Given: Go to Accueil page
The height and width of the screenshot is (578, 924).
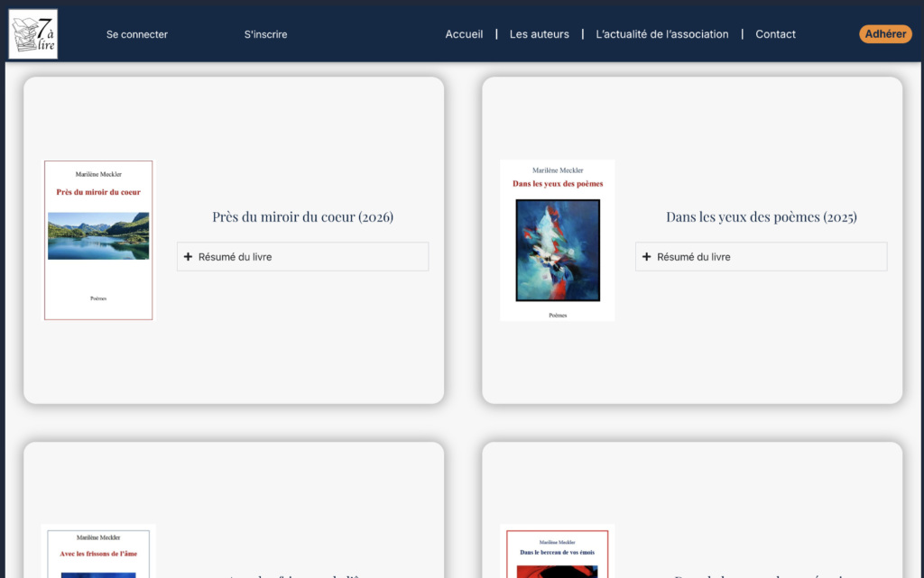Looking at the screenshot, I should [x=464, y=34].
